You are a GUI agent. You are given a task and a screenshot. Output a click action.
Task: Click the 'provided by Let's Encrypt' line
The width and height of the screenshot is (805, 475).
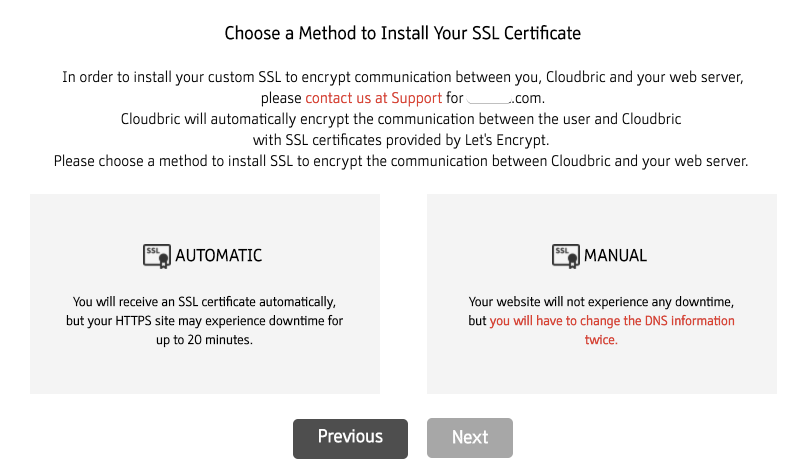(401, 139)
